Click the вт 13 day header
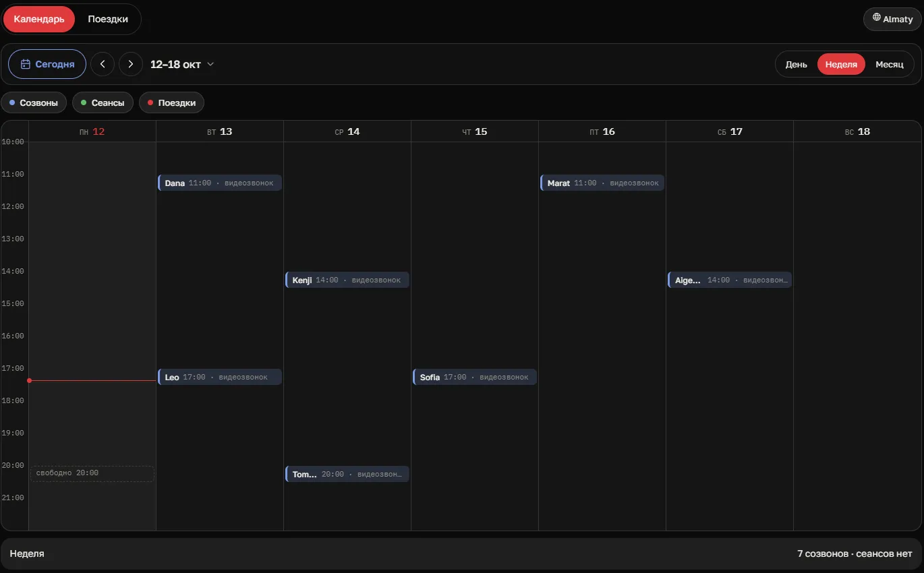 220,131
